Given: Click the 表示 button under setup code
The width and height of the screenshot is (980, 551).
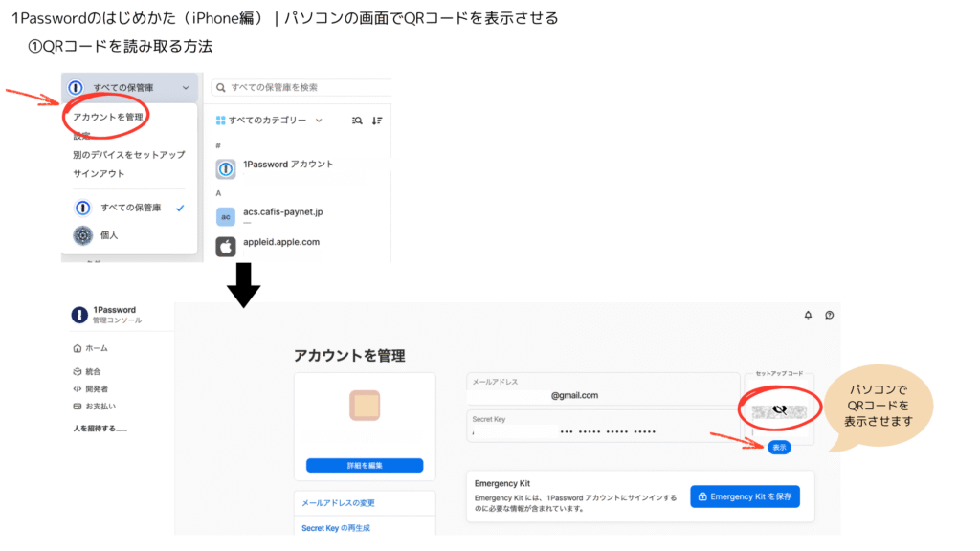Looking at the screenshot, I should [x=779, y=448].
